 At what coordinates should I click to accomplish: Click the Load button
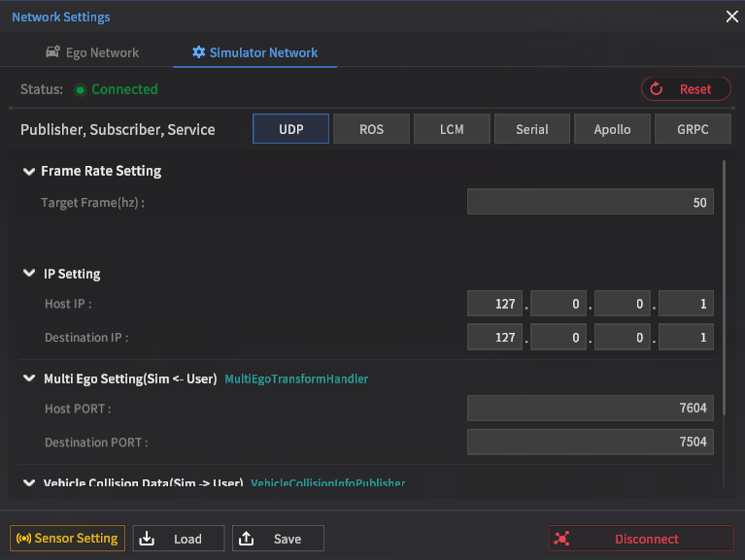click(179, 539)
